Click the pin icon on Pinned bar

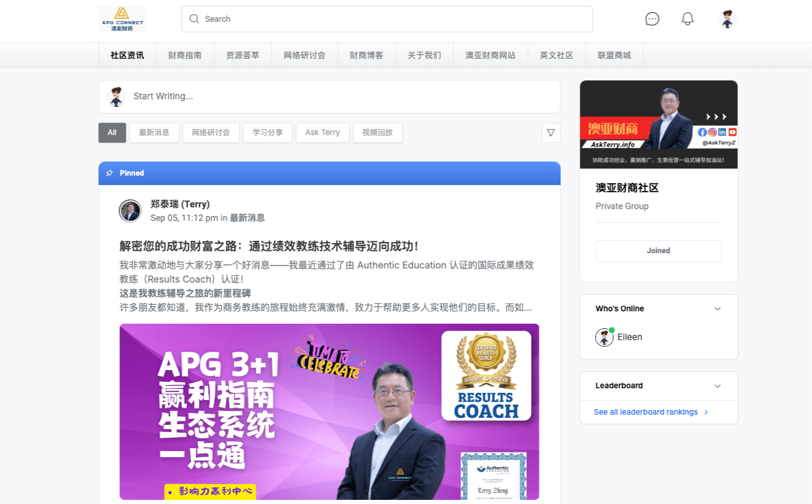(x=109, y=173)
